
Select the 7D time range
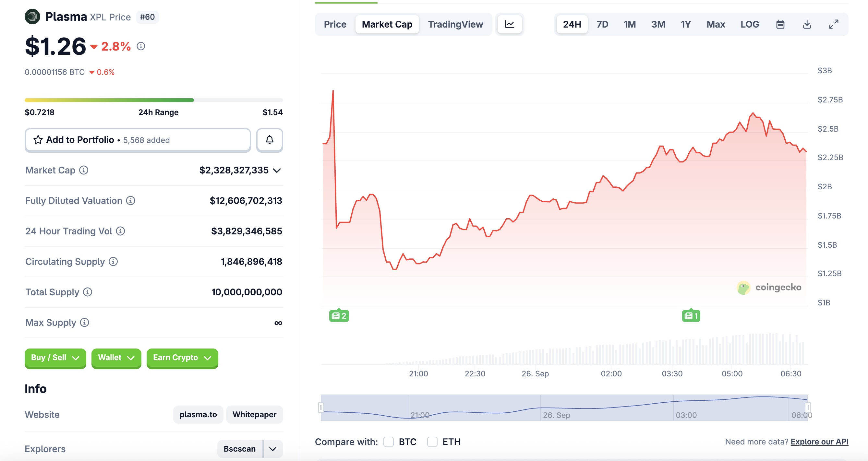602,24
